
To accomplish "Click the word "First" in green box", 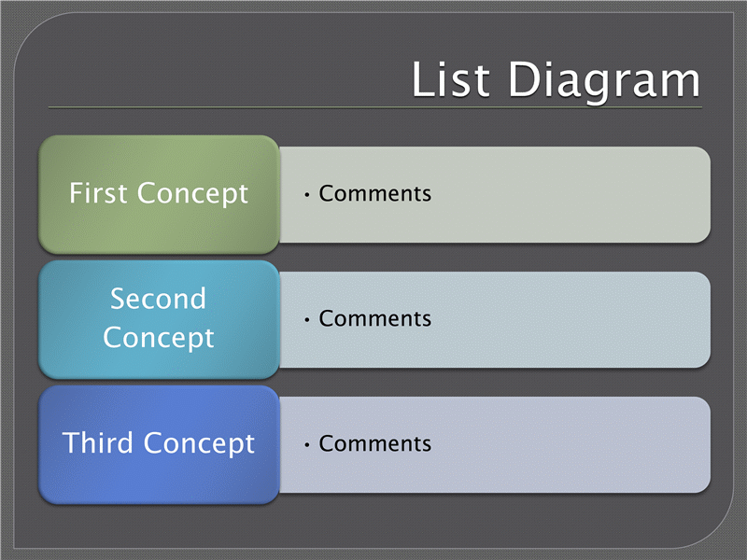I will coord(99,193).
